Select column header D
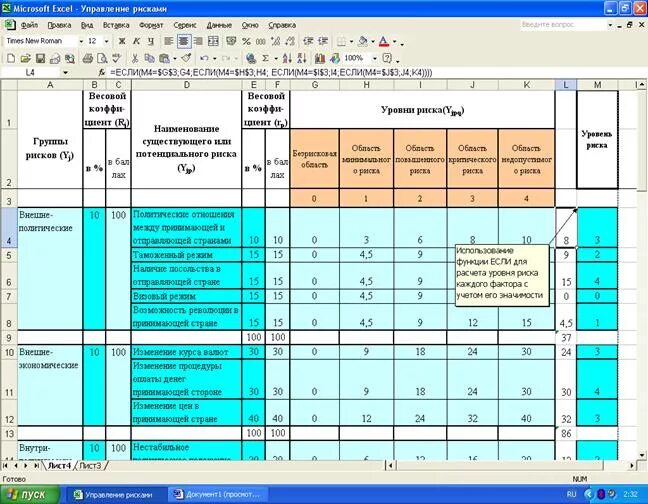648x504 pixels. (187, 85)
